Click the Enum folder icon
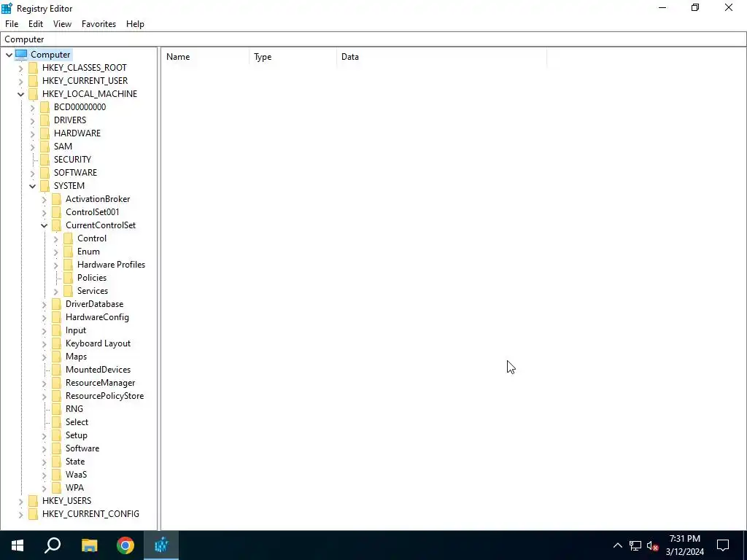The width and height of the screenshot is (747, 560). click(x=68, y=252)
